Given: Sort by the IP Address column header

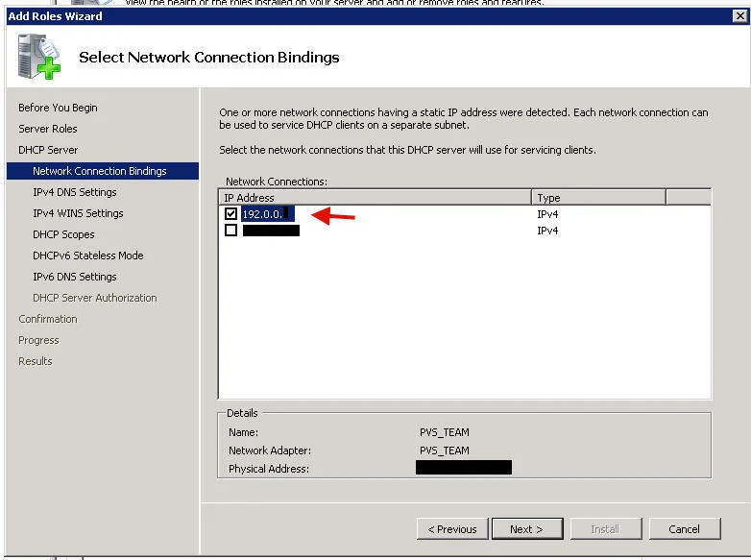Looking at the screenshot, I should click(375, 197).
